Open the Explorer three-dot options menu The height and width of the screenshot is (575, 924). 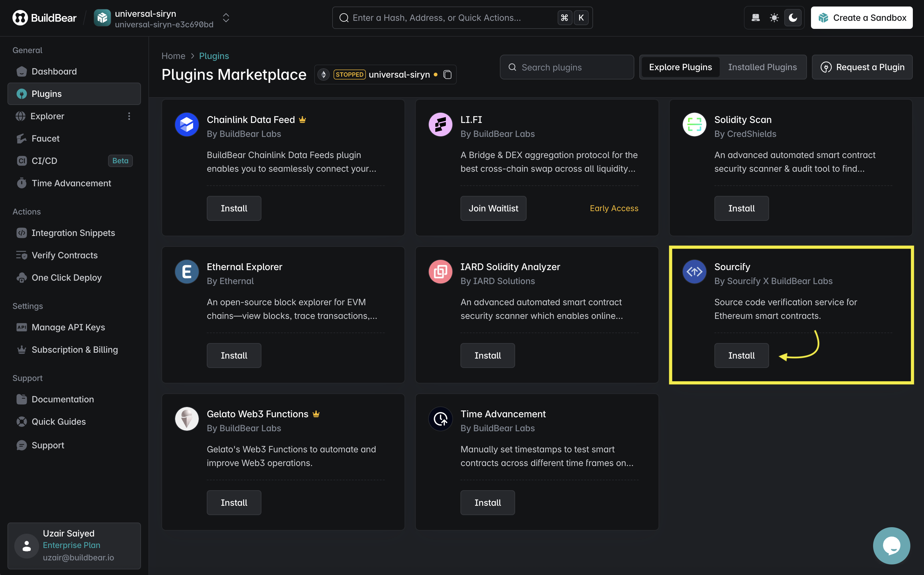coord(129,116)
